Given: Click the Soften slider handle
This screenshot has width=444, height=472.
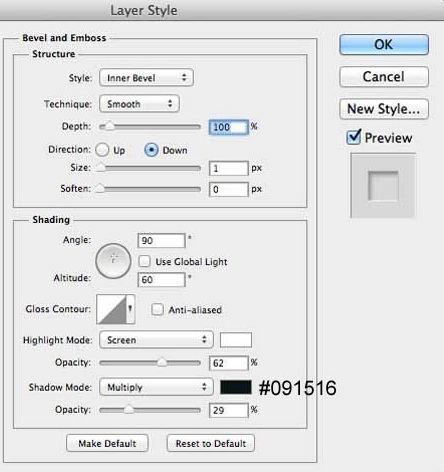Looking at the screenshot, I should [100, 189].
